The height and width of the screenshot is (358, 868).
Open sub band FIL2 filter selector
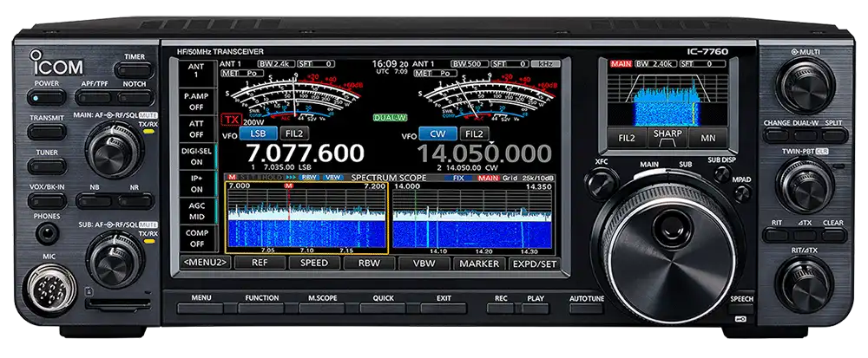475,133
